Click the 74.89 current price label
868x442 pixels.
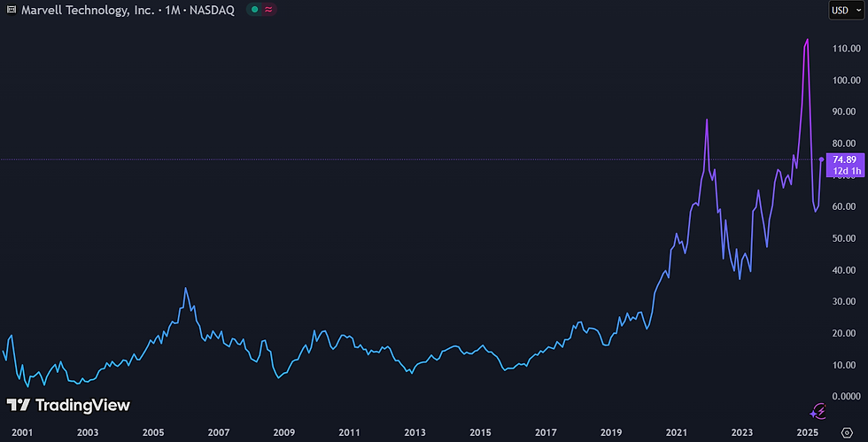coord(845,159)
